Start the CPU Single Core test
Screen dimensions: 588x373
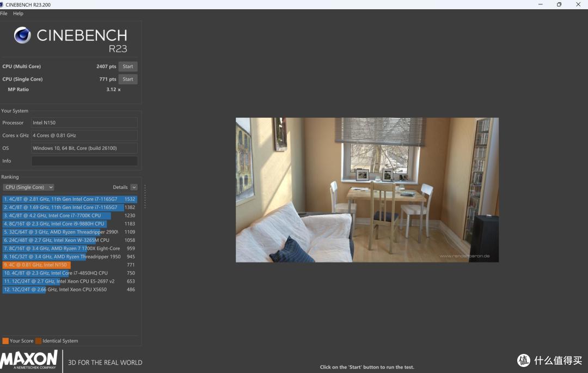coord(128,79)
